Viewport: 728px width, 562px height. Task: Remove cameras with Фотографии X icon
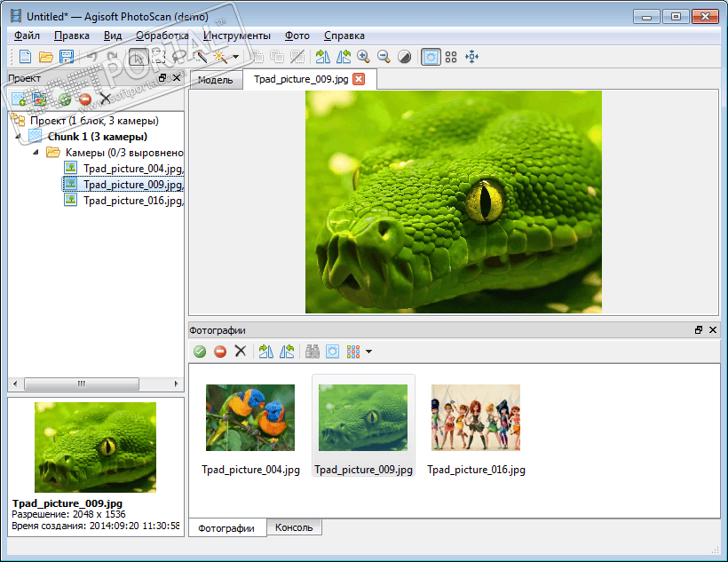click(240, 351)
